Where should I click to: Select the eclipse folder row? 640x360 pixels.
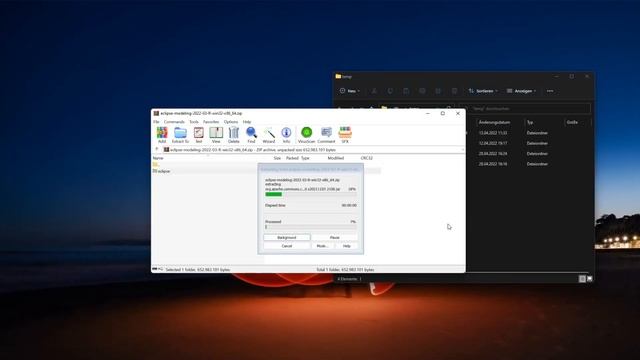[267, 171]
